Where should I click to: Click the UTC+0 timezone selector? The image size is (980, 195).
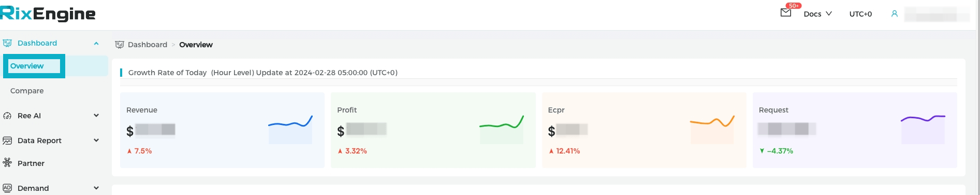click(860, 14)
